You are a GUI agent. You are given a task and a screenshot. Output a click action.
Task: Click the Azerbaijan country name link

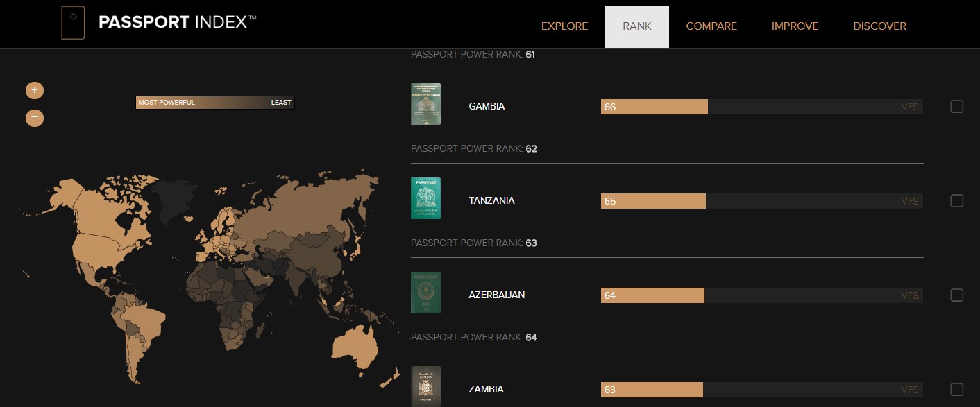coord(497,295)
